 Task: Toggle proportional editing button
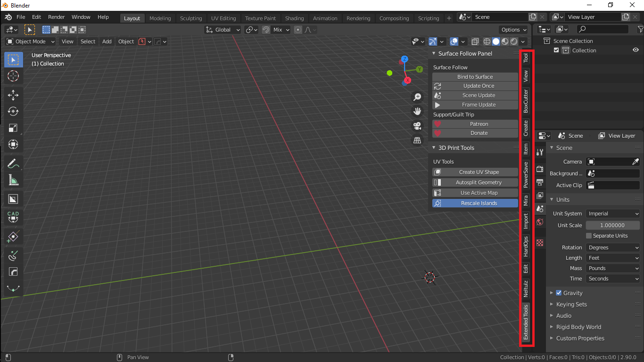pyautogui.click(x=298, y=30)
